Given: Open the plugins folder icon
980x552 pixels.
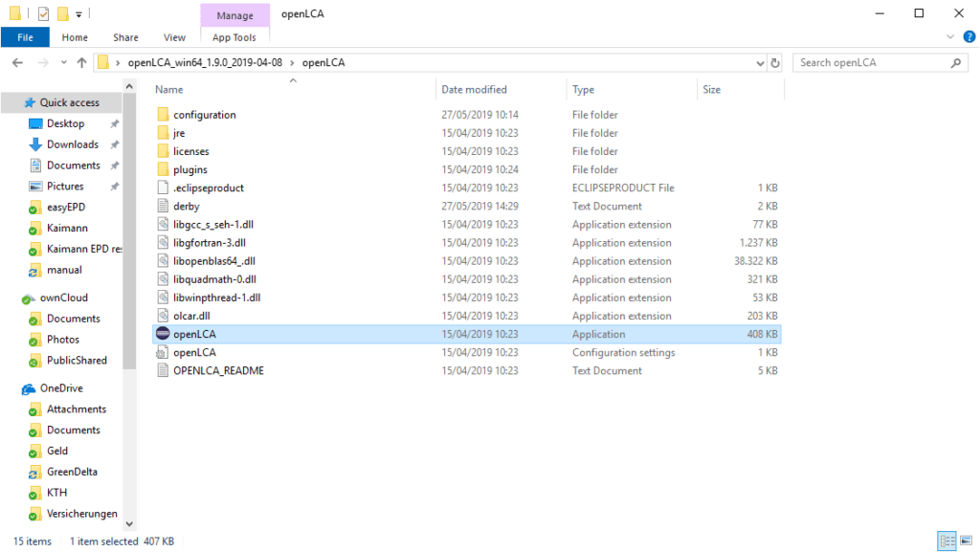Looking at the screenshot, I should (x=163, y=170).
